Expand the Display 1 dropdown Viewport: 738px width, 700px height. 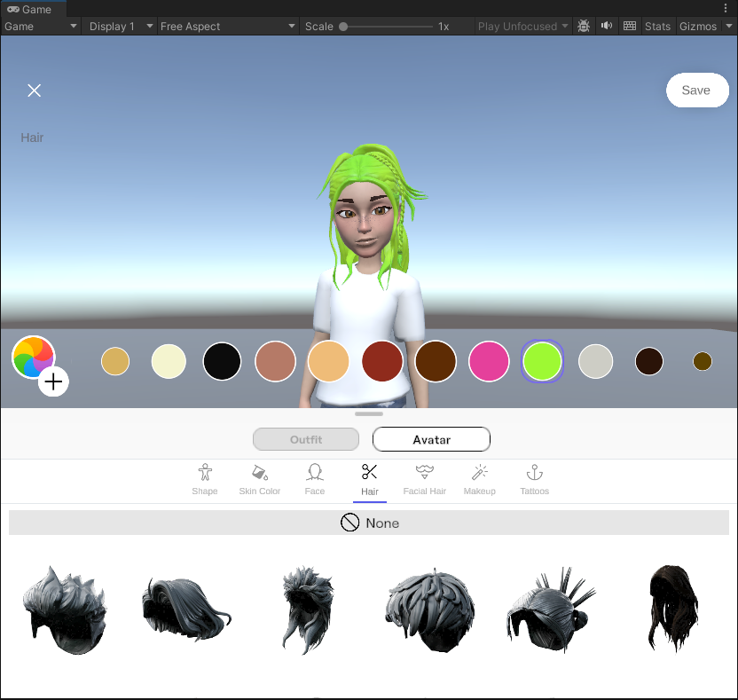point(122,27)
